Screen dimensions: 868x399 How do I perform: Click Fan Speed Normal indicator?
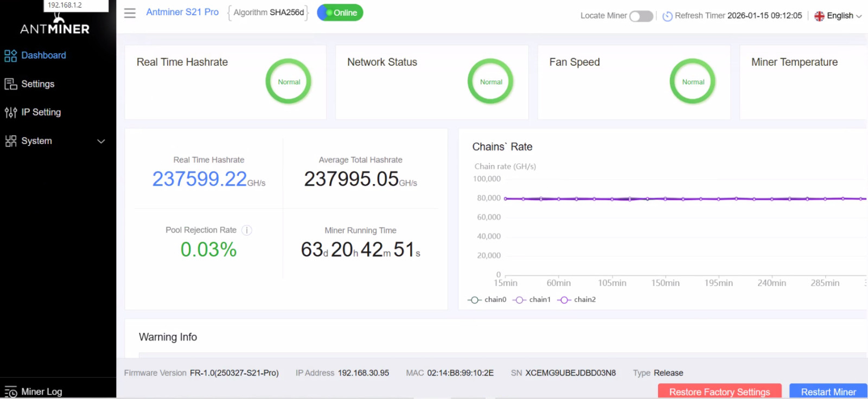[x=693, y=82]
